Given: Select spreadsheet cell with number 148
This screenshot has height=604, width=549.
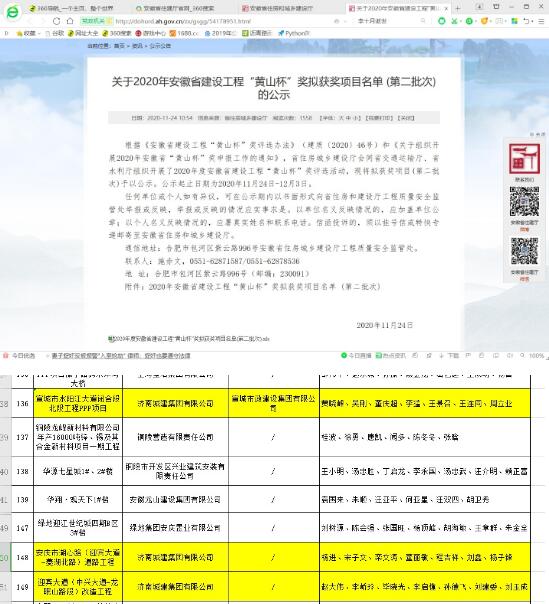Looking at the screenshot, I should point(22,557).
